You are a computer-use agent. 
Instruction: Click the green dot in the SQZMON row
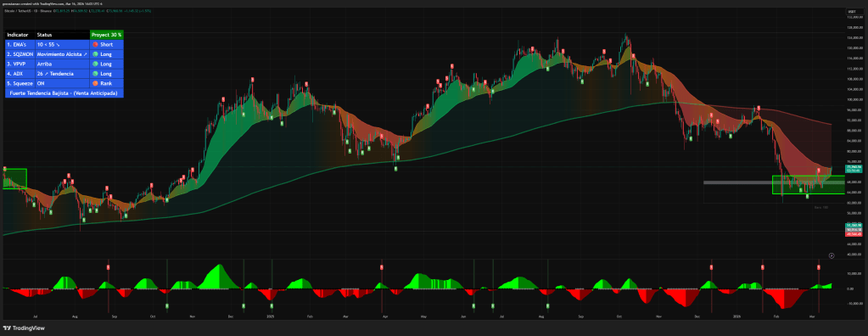click(95, 54)
